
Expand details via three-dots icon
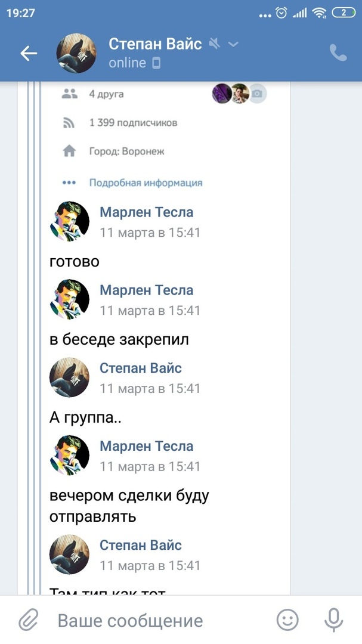pyautogui.click(x=69, y=183)
